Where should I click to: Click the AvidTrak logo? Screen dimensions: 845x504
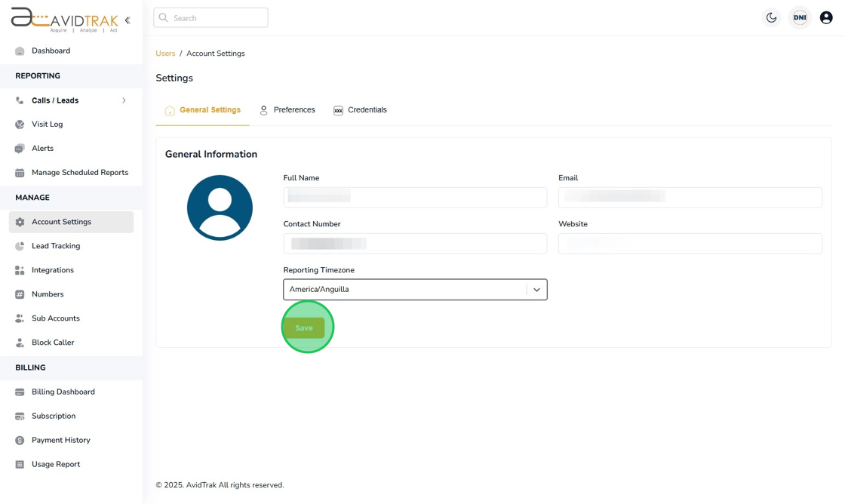pos(65,20)
